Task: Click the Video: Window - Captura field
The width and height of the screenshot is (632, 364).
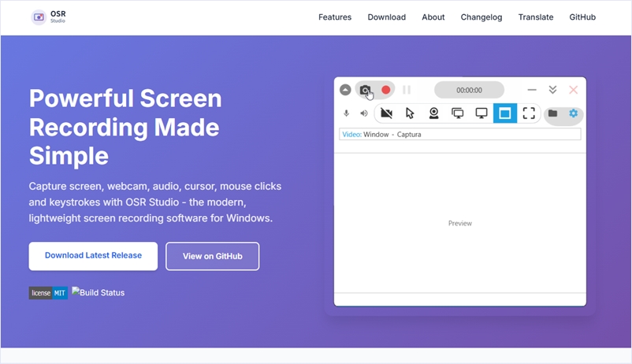Action: coord(460,135)
